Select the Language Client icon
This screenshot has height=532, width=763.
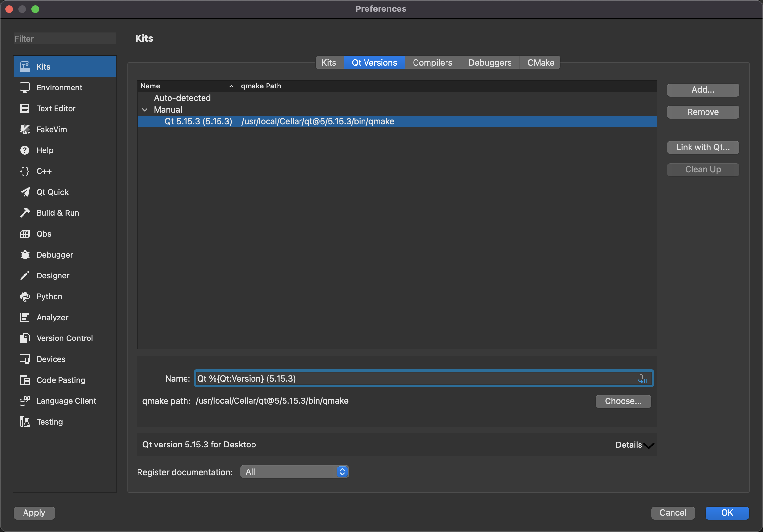25,401
